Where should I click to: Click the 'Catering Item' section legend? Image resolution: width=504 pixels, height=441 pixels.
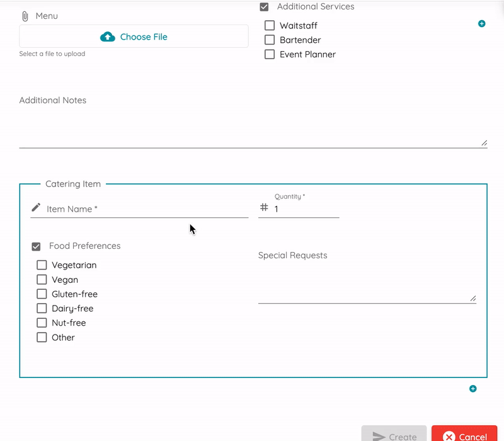tap(73, 184)
